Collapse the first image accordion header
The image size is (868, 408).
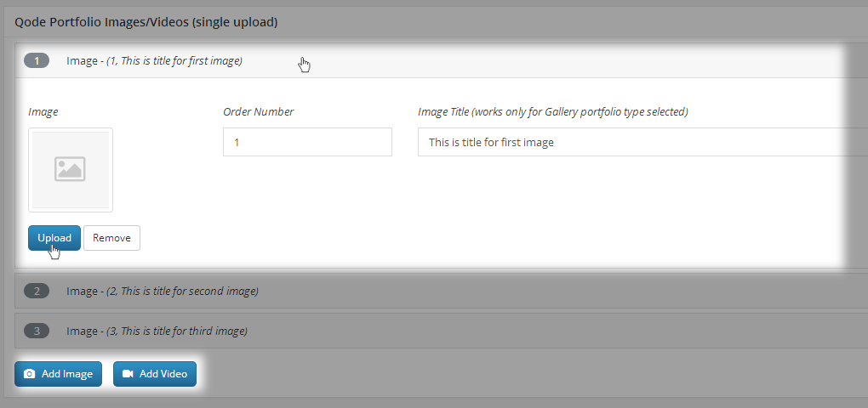click(x=441, y=61)
